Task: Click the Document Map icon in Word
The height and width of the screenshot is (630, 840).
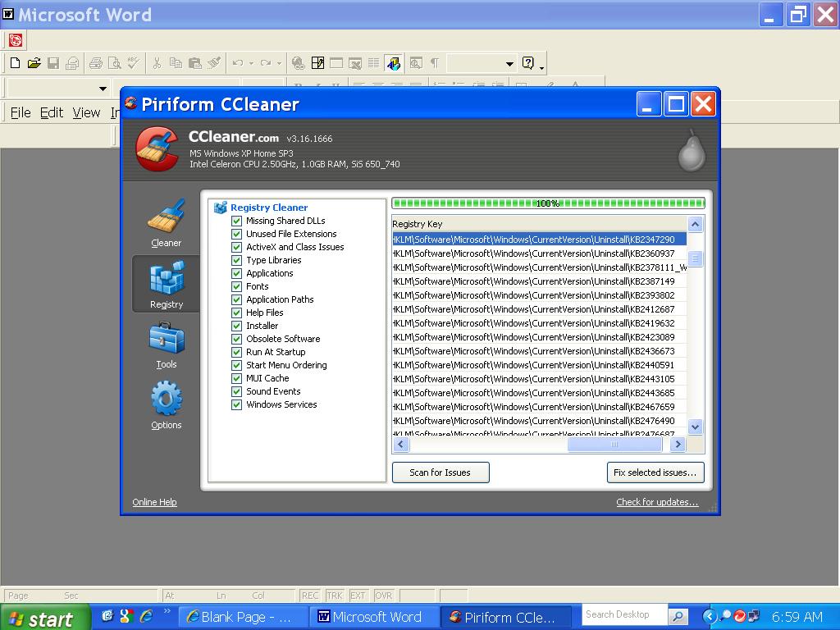Action: coord(416,63)
